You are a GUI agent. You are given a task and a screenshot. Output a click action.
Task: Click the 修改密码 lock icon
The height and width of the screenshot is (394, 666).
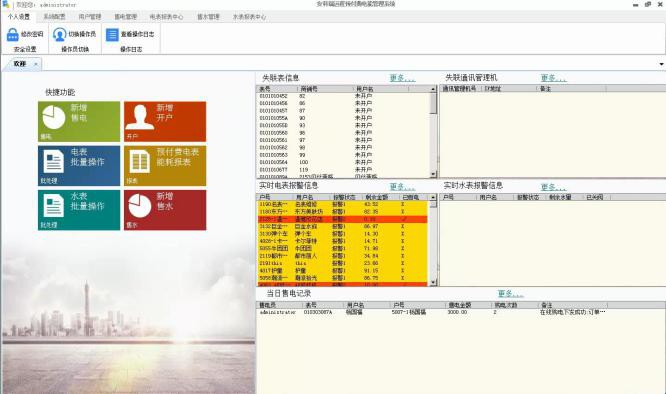13,34
